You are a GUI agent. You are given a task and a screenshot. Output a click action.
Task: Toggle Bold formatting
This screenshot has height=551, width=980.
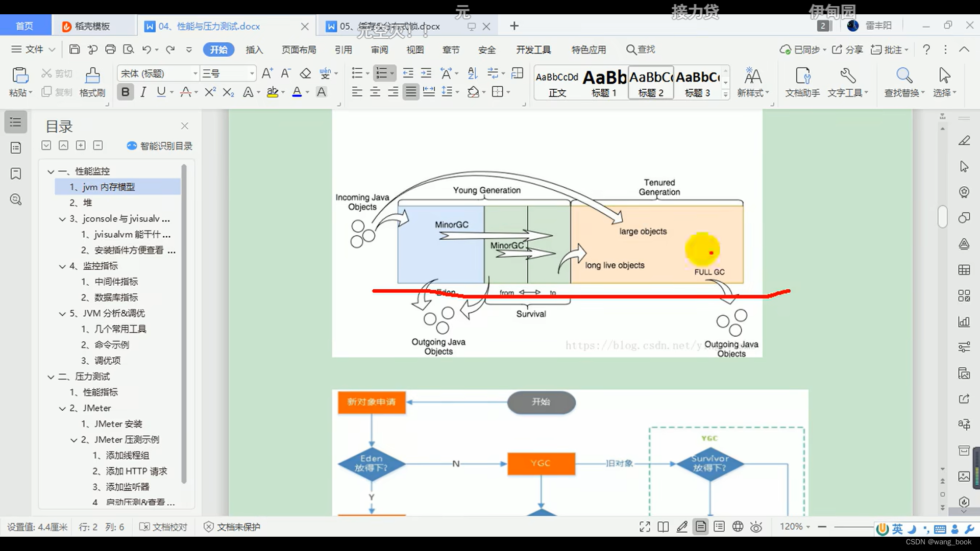[125, 92]
